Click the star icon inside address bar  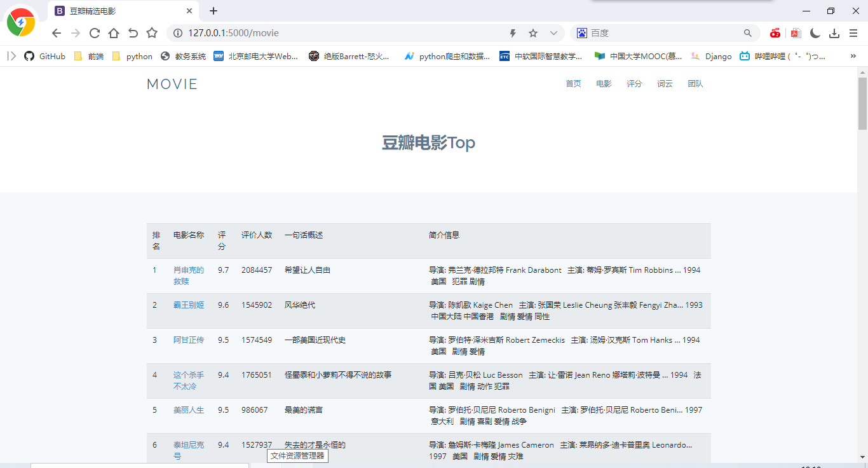click(533, 33)
